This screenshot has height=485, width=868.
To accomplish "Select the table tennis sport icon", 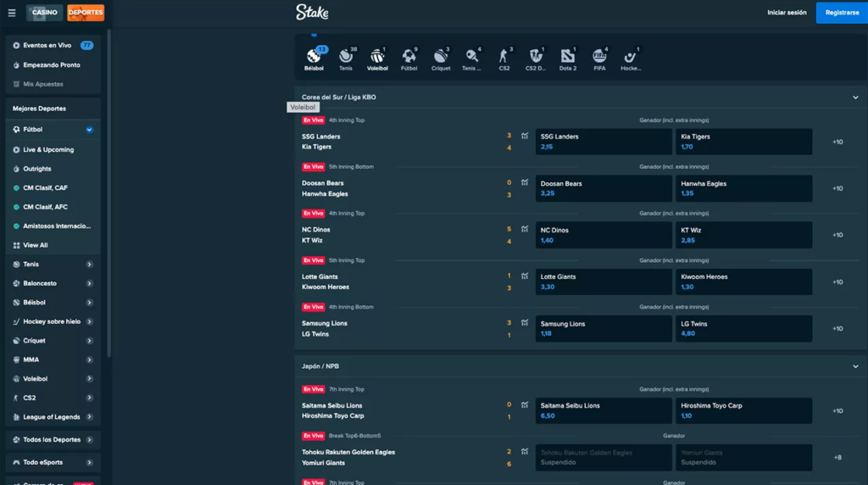I will coord(471,59).
